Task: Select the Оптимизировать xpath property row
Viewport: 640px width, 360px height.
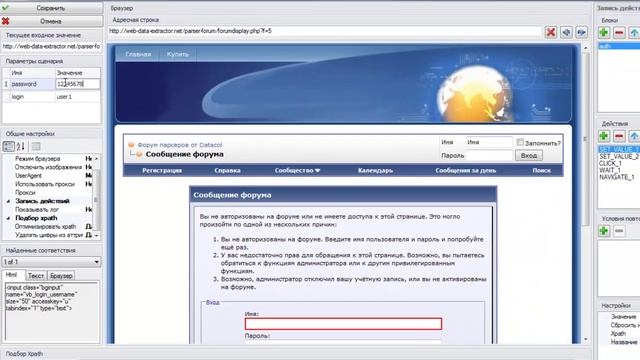Action: 48,227
